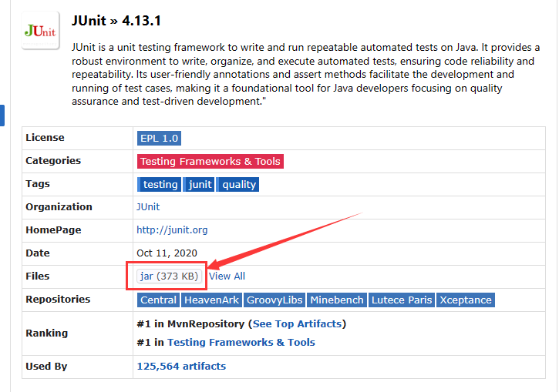Click the blue marker on left edge
This screenshot has height=392, width=559.
coord(2,116)
